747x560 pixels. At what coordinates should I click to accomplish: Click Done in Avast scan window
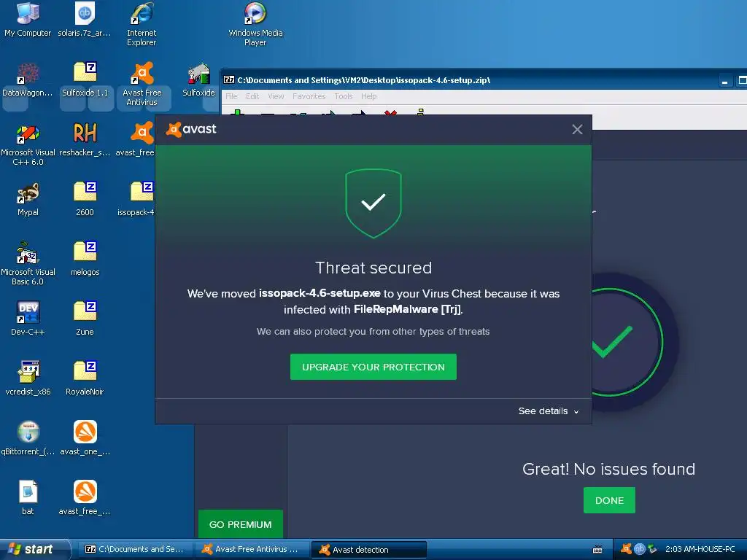tap(609, 500)
